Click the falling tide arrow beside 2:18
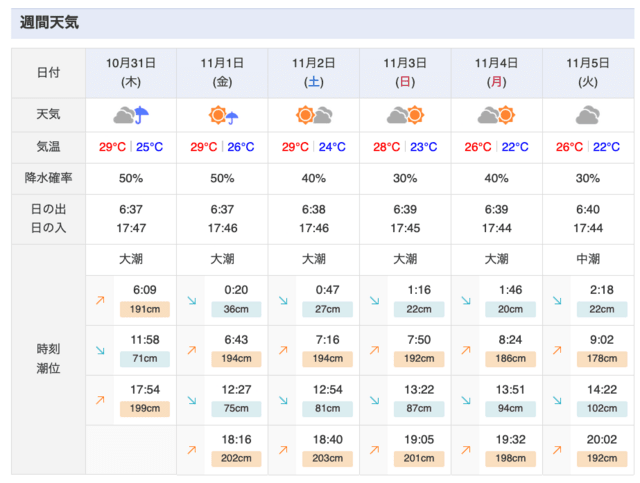This screenshot has height=483, width=640. [x=557, y=300]
